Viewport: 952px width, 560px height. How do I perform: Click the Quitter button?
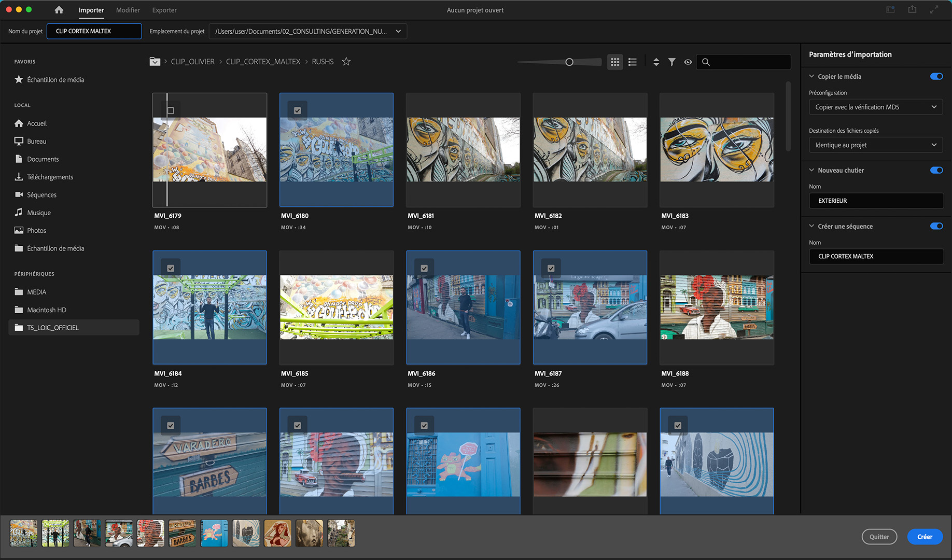879,537
